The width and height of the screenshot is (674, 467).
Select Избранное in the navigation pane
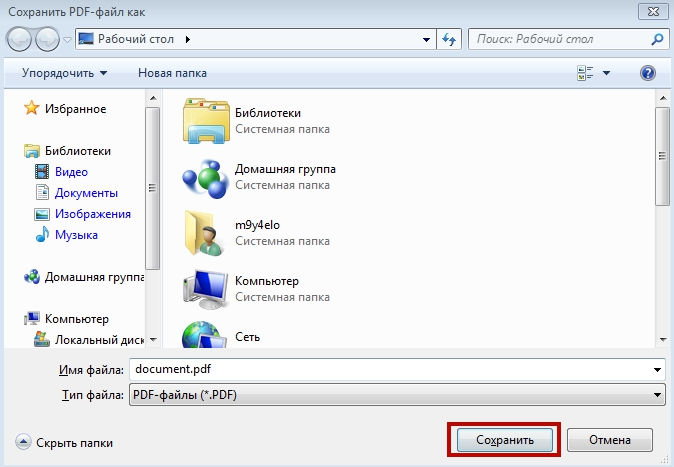(x=75, y=109)
